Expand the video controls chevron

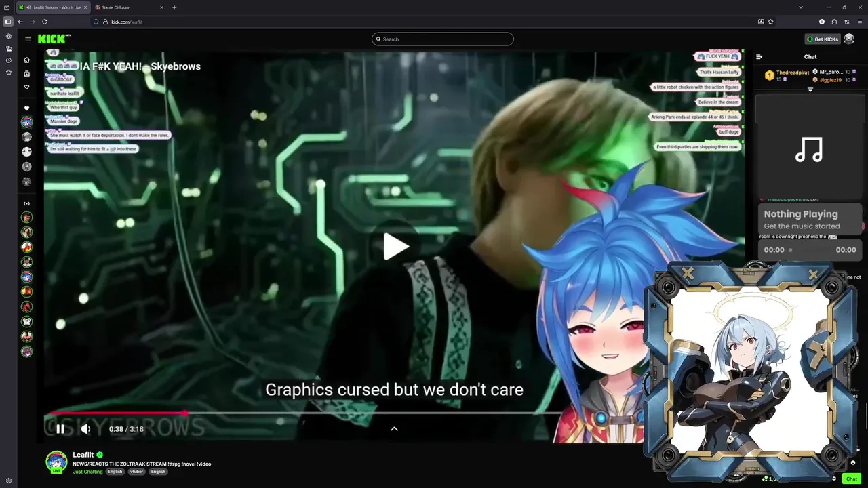(394, 428)
